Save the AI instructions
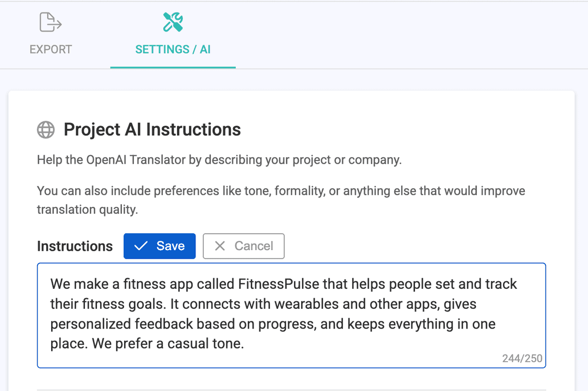Viewport: 588px width, 391px height. click(x=160, y=246)
